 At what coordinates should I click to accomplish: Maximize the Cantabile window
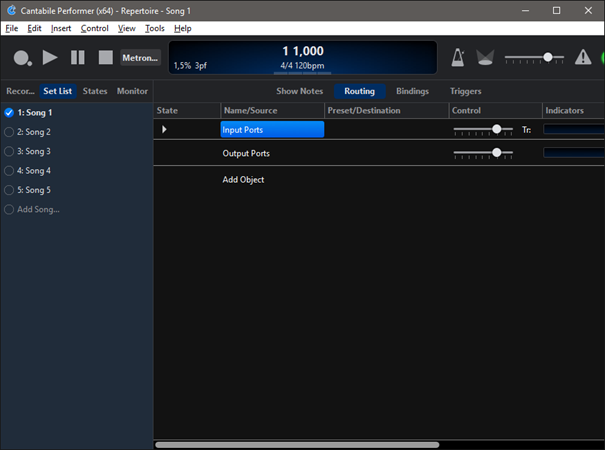tap(556, 11)
